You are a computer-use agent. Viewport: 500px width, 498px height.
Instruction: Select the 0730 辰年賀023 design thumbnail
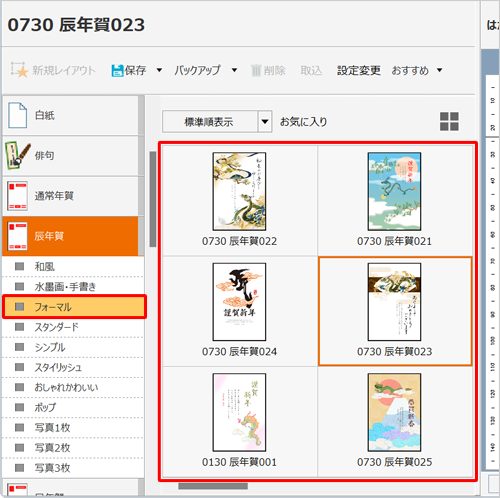(394, 302)
